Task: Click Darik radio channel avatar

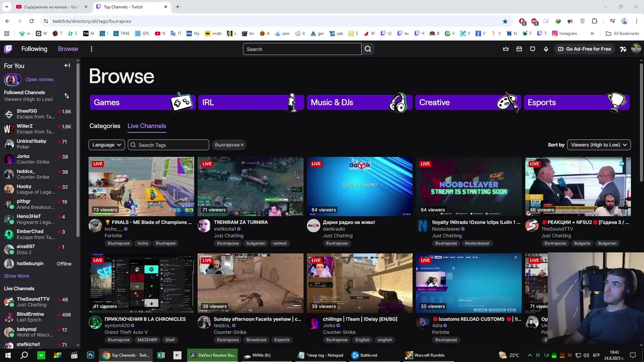Action: 313,225
